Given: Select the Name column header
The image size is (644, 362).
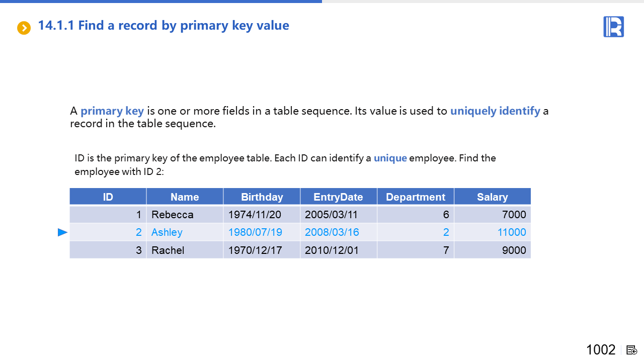Looking at the screenshot, I should pyautogui.click(x=185, y=197).
